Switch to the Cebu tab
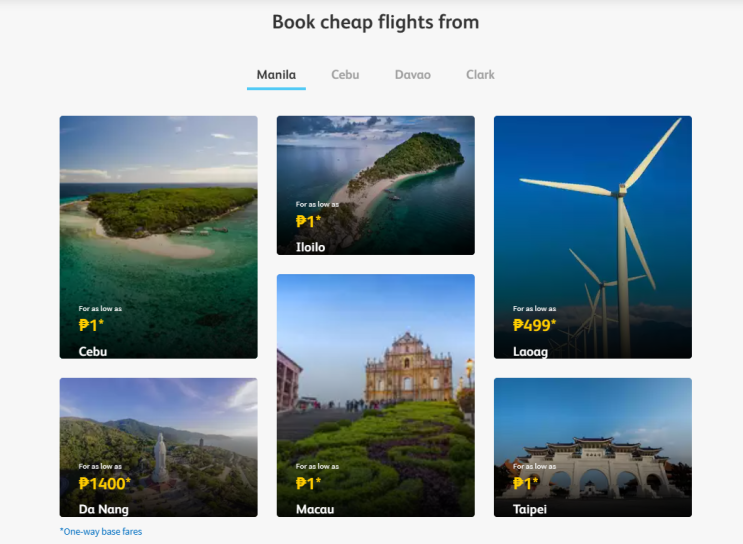The height and width of the screenshot is (544, 743). pos(345,75)
